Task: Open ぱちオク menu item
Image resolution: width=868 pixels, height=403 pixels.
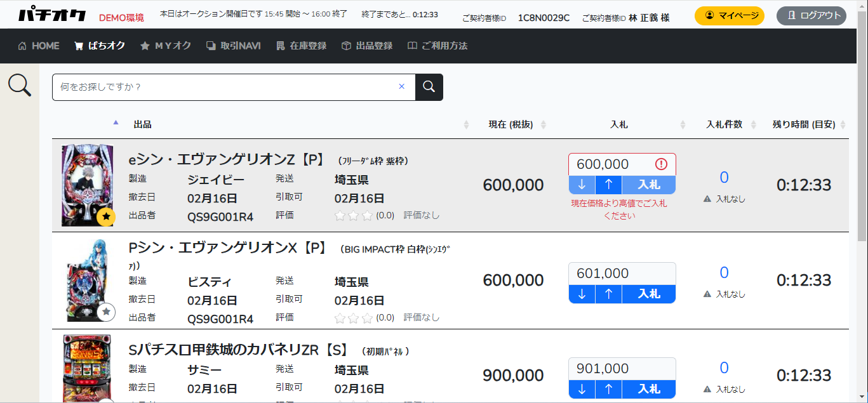Action: (x=100, y=46)
